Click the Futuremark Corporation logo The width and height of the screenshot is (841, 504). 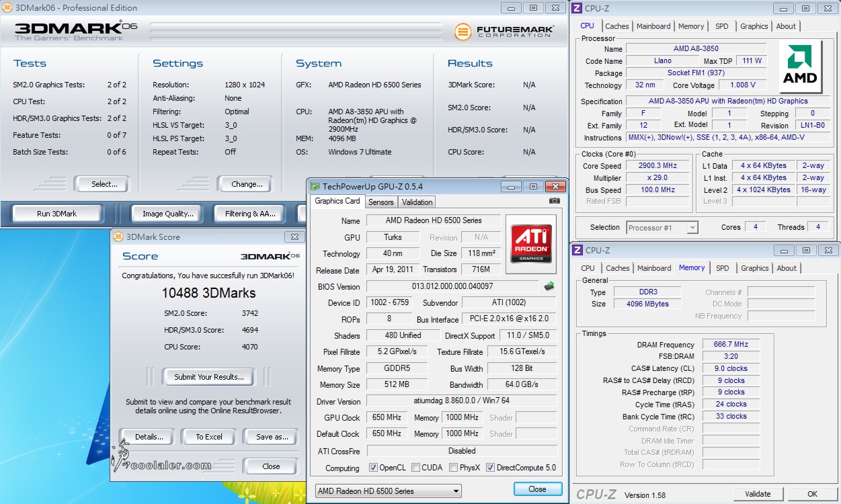504,32
